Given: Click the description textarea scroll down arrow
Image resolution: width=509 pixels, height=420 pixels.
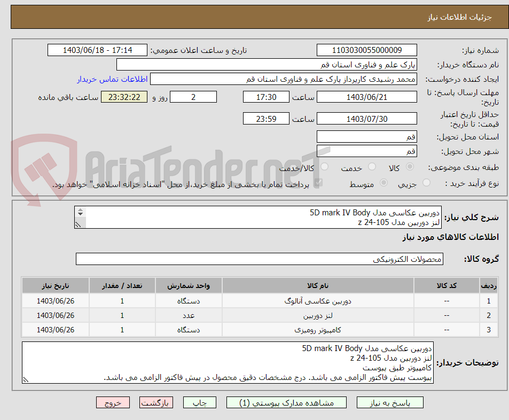Looking at the screenshot, I should [x=80, y=214].
